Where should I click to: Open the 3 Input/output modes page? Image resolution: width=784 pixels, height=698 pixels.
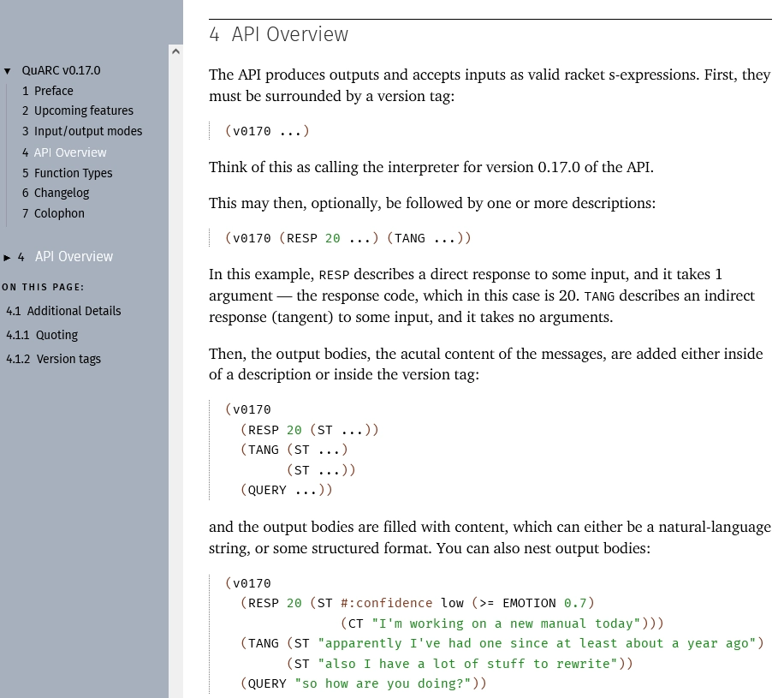[x=88, y=131]
